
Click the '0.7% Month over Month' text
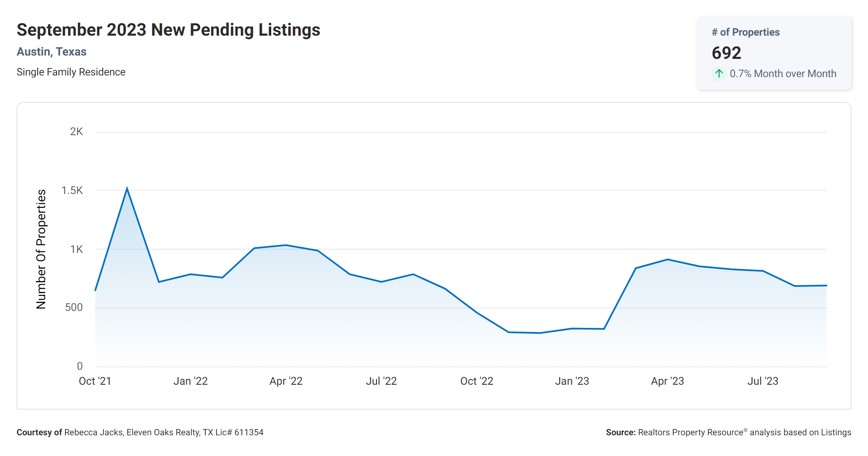point(783,74)
